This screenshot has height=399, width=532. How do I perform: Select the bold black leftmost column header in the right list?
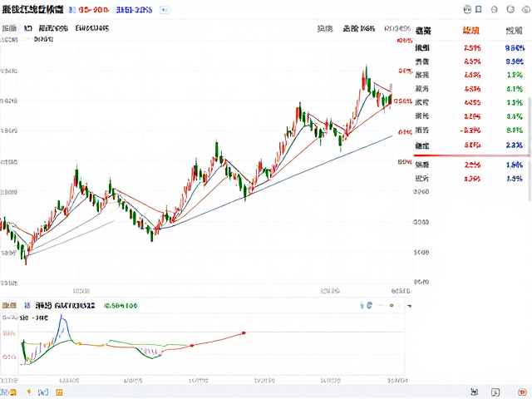[423, 31]
